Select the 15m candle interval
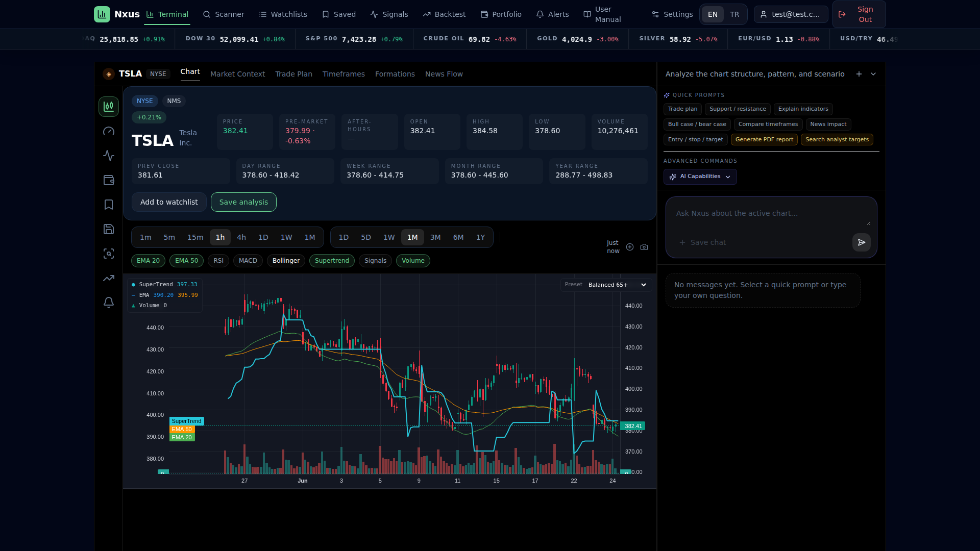Screen dimensions: 980x551 (195, 237)
